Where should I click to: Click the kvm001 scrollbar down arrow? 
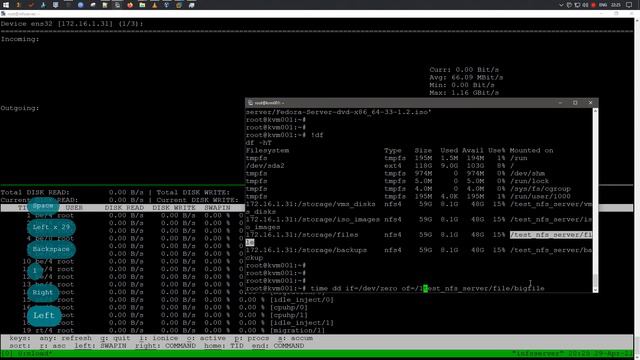click(x=595, y=289)
